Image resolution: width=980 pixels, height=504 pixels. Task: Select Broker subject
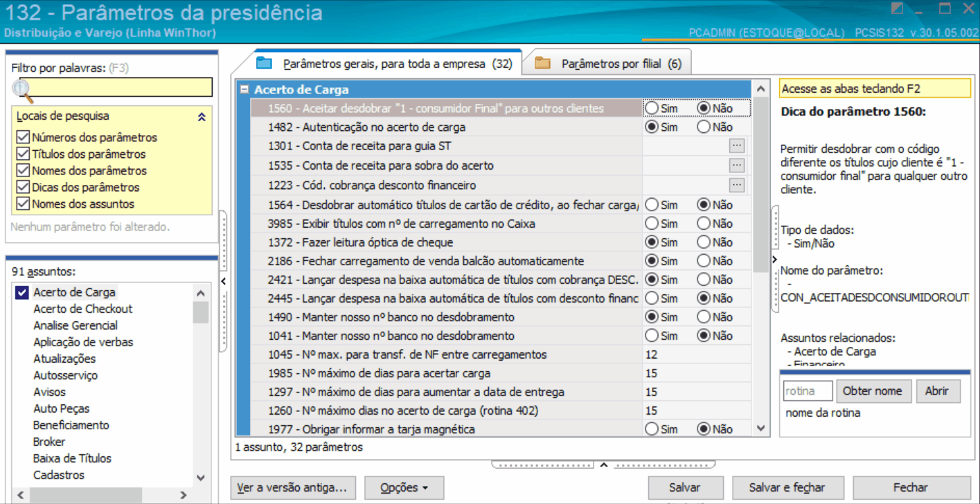(x=49, y=442)
